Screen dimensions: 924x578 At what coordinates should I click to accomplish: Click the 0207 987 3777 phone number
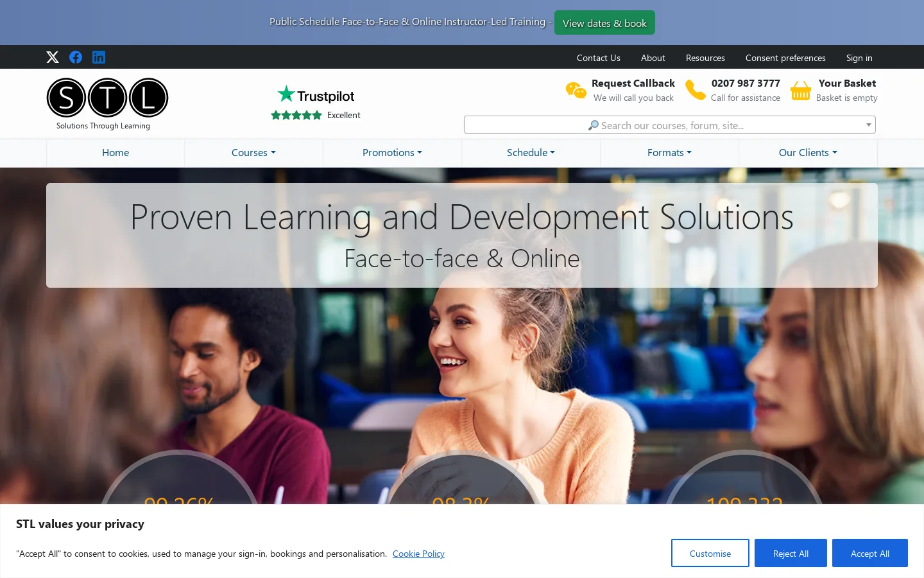(x=746, y=83)
